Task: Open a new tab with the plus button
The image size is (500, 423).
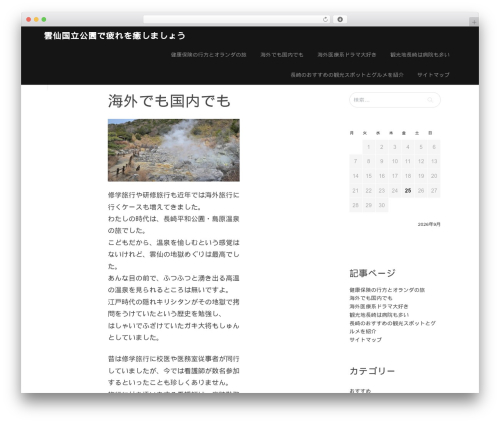Action: (474, 22)
